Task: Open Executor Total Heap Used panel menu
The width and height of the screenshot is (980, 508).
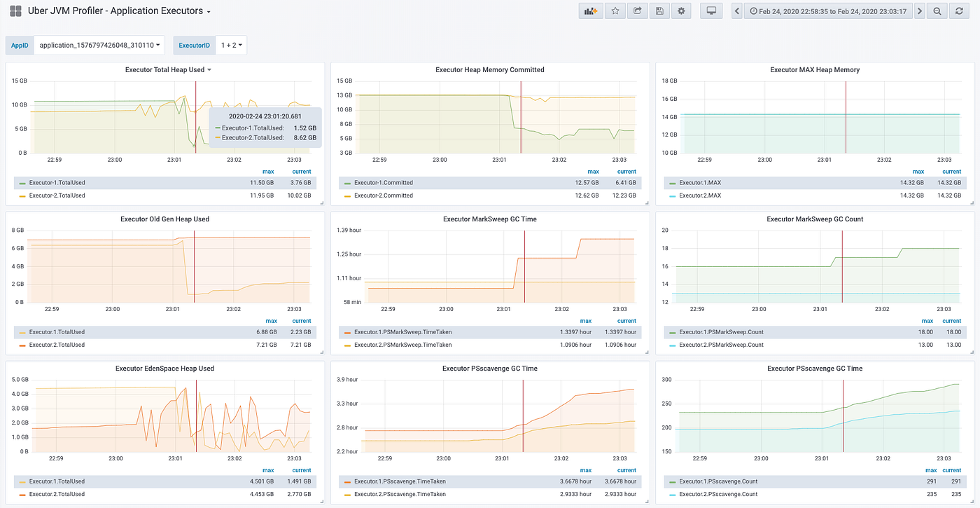Action: pyautogui.click(x=166, y=69)
